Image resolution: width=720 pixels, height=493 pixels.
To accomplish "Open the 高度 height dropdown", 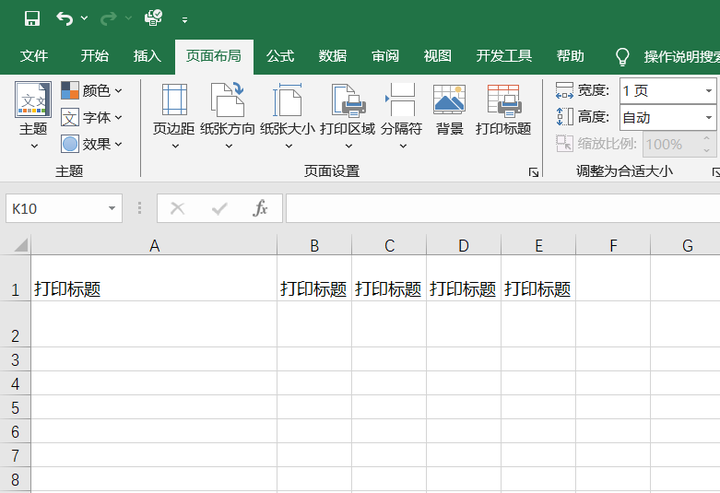I will click(709, 118).
